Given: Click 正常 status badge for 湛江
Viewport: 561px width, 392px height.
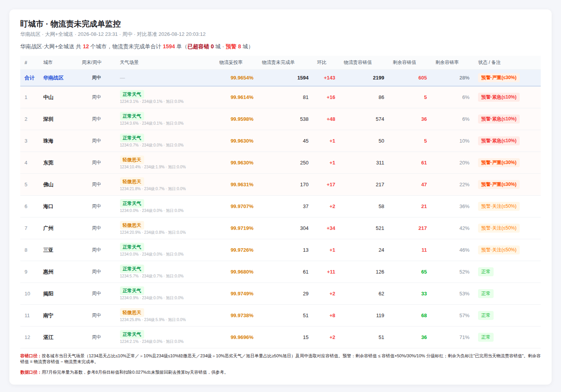Looking at the screenshot, I should coord(486,337).
